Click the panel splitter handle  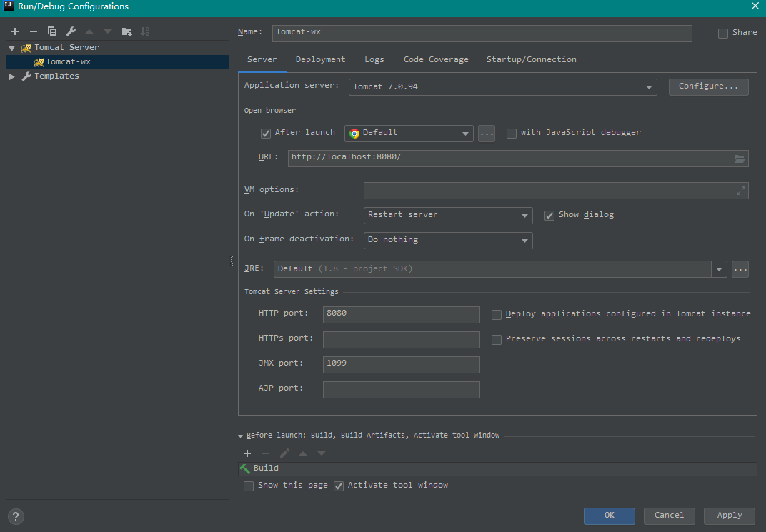[x=232, y=261]
